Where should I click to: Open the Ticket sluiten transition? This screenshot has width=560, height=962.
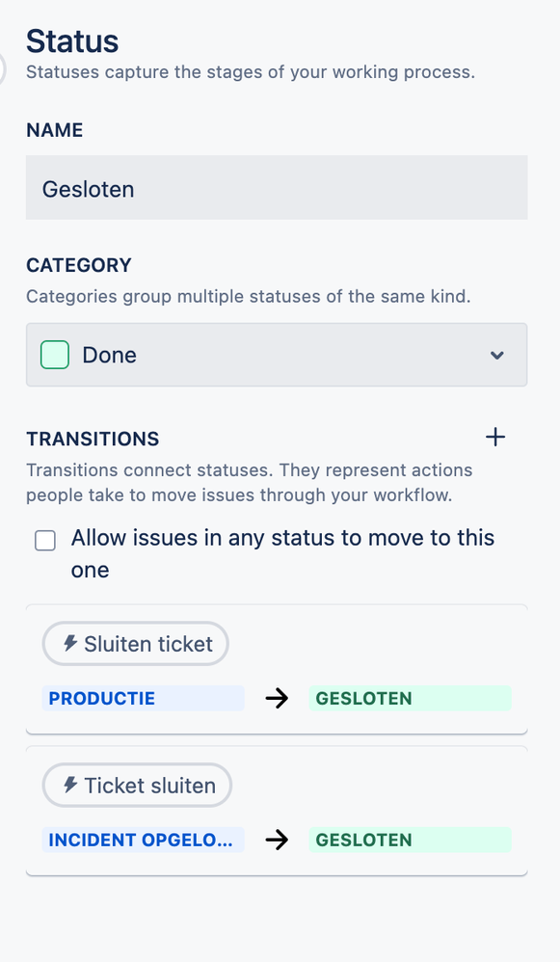tap(137, 786)
